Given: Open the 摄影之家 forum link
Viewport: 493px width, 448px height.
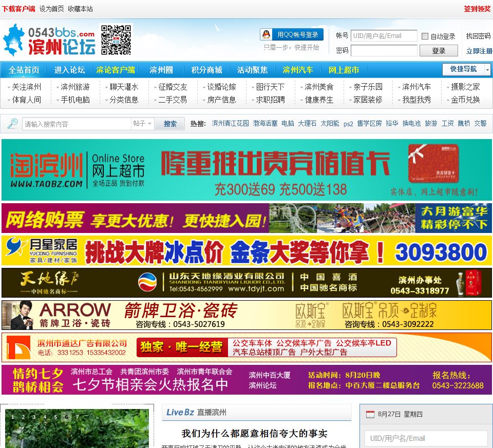Looking at the screenshot, I should tap(465, 87).
